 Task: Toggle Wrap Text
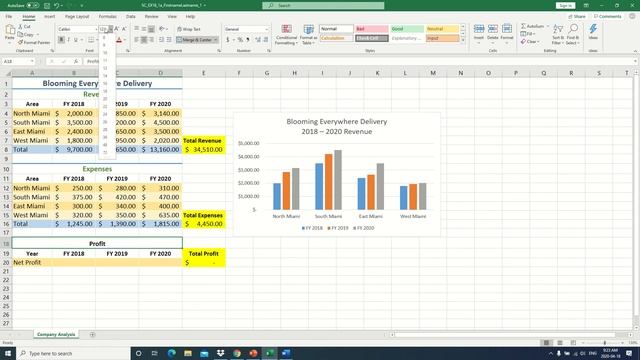click(189, 29)
